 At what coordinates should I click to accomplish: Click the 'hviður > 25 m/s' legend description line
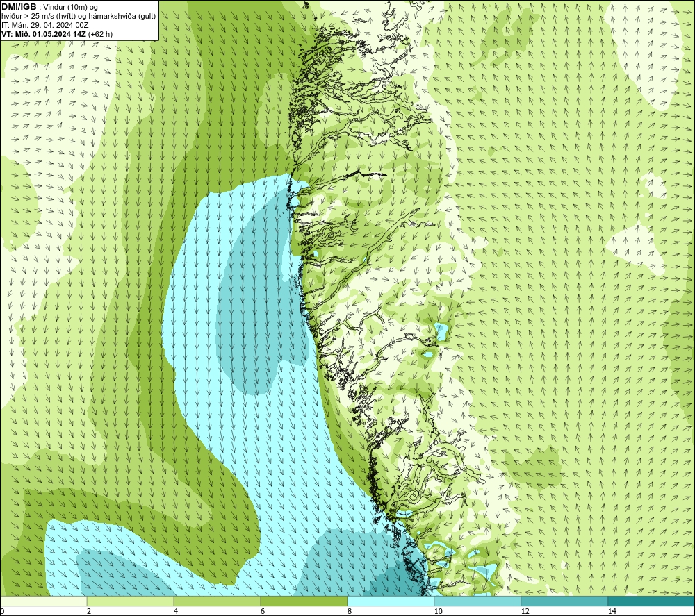[x=79, y=17]
